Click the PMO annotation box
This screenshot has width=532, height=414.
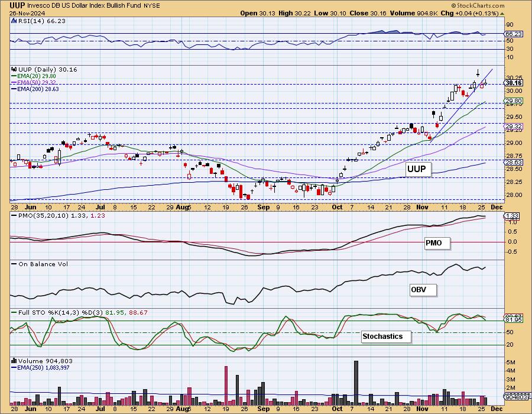coord(437,243)
